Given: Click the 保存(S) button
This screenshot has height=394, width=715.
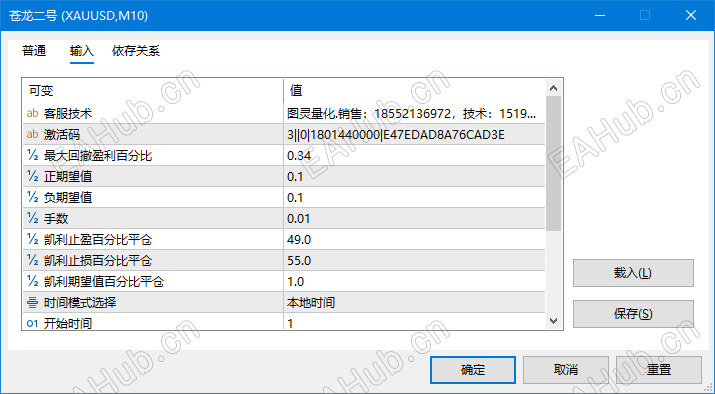Looking at the screenshot, I should pyautogui.click(x=633, y=314).
